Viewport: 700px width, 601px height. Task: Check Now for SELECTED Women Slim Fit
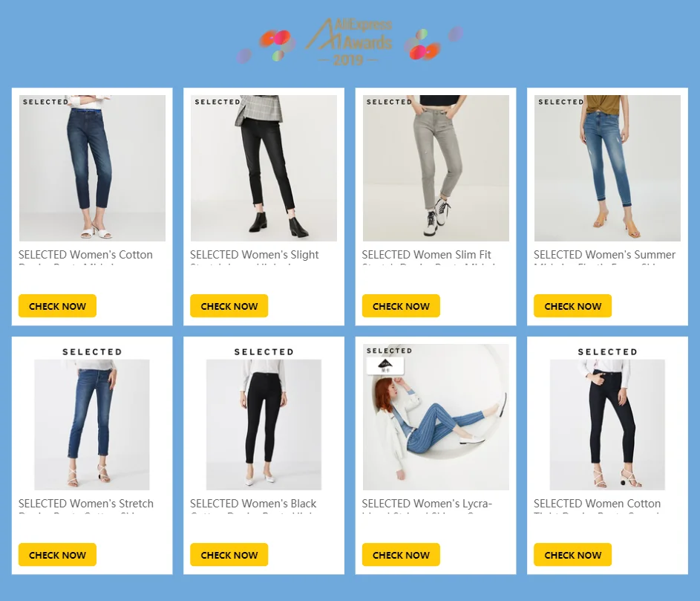tap(401, 306)
